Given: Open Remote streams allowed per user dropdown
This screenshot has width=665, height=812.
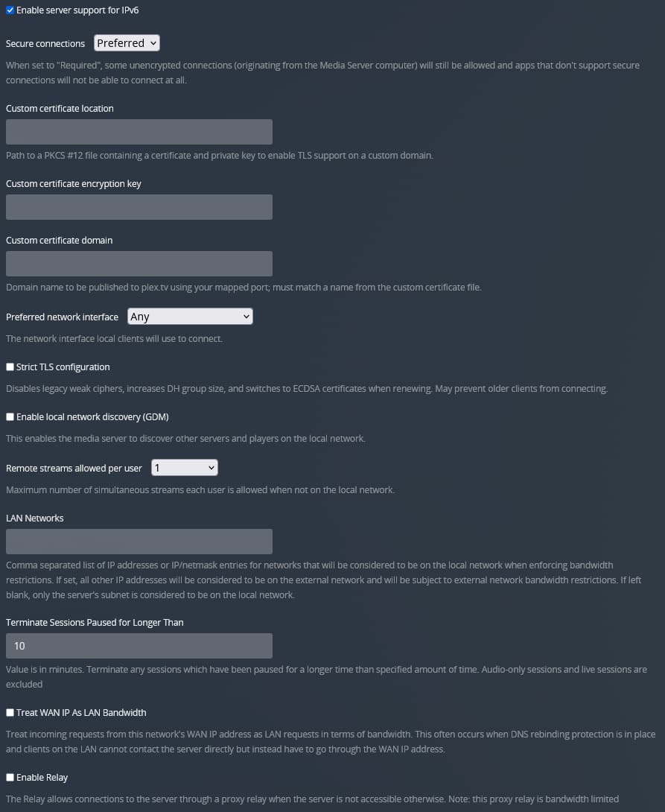Looking at the screenshot, I should point(184,468).
